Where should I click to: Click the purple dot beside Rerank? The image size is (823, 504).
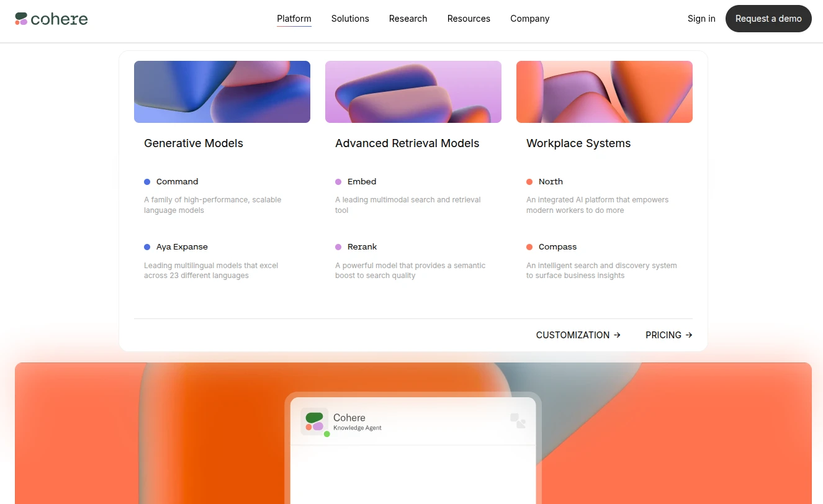[338, 247]
